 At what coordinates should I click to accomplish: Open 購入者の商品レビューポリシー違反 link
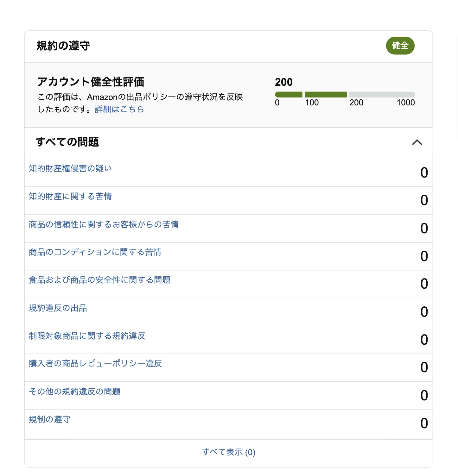click(x=95, y=363)
